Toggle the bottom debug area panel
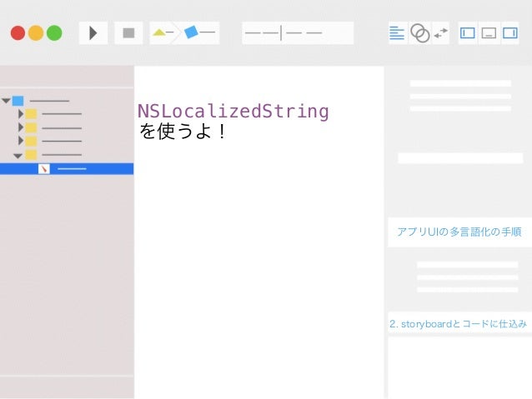The image size is (532, 399). [x=489, y=32]
